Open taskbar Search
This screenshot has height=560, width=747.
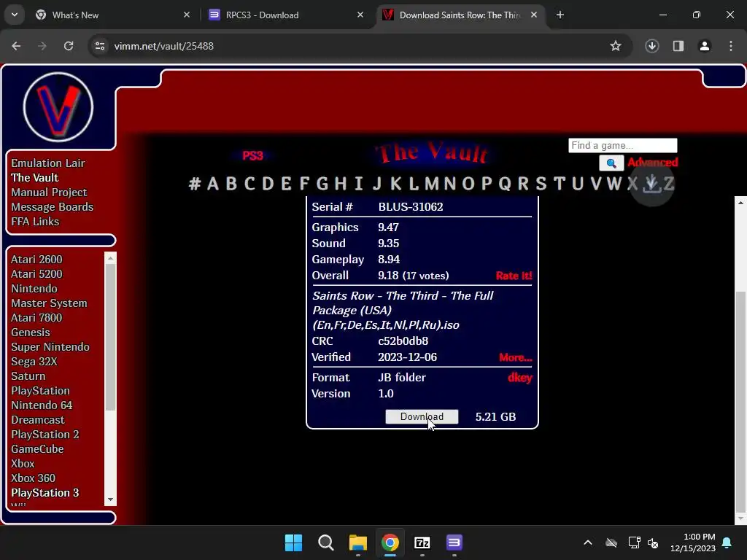click(326, 542)
